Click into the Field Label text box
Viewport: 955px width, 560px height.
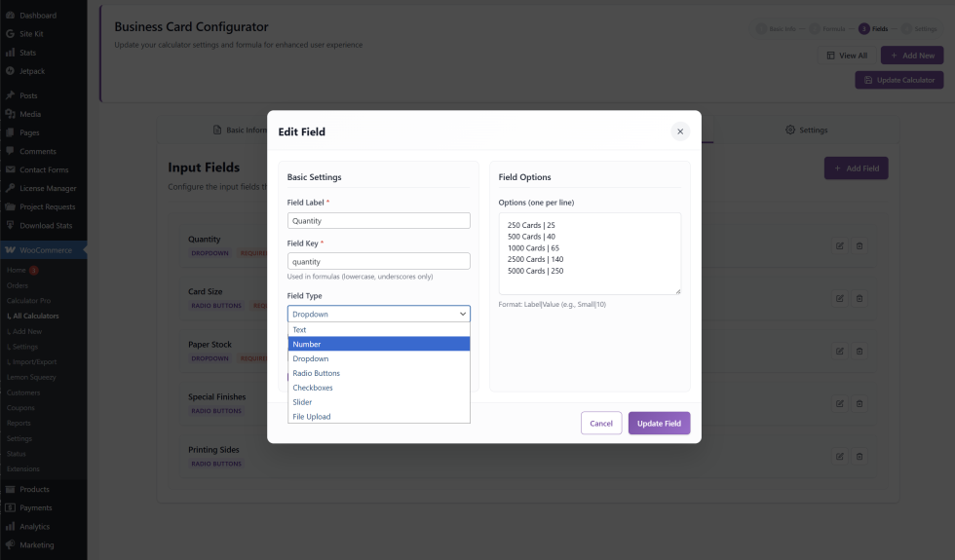tap(379, 221)
